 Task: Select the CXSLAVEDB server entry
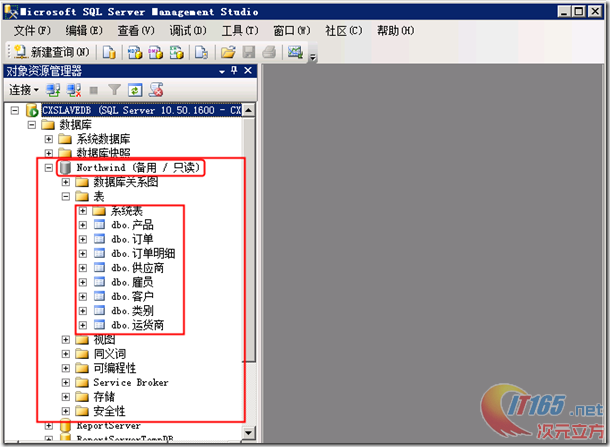click(142, 110)
